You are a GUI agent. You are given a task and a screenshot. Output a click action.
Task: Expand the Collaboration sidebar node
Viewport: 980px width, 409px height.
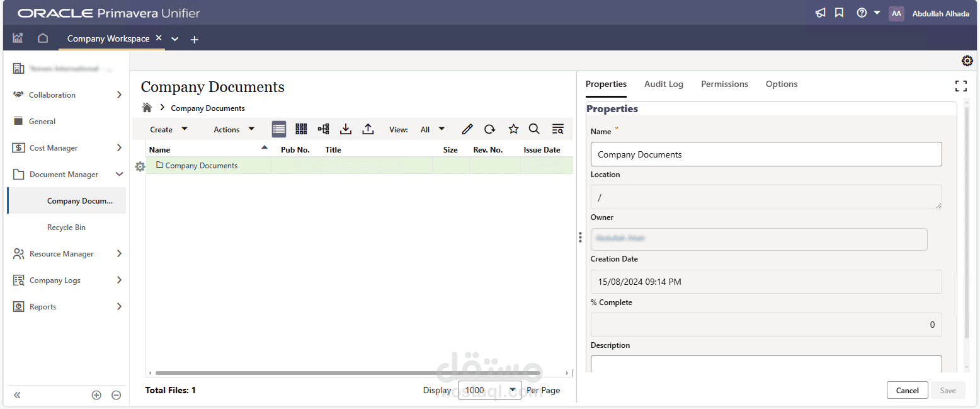point(119,95)
